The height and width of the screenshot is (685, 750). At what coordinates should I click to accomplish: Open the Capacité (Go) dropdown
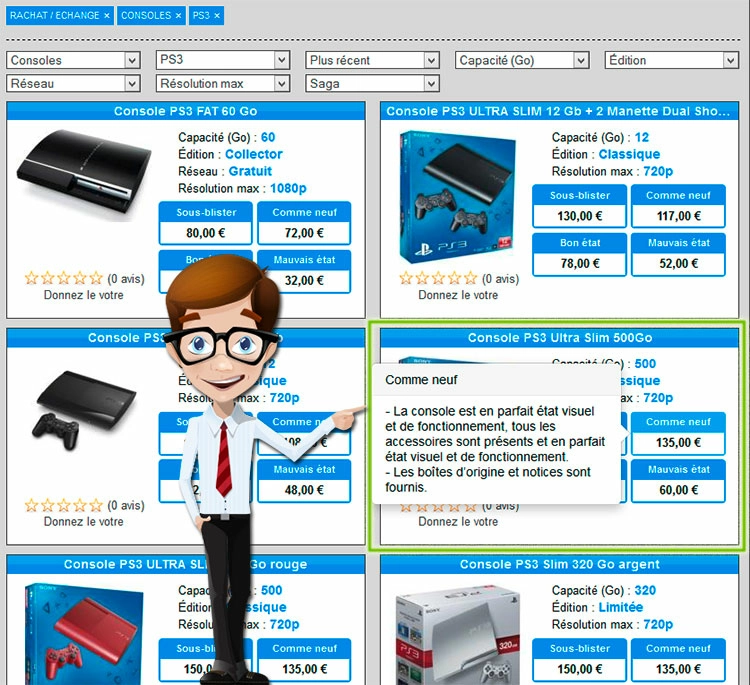(x=522, y=60)
